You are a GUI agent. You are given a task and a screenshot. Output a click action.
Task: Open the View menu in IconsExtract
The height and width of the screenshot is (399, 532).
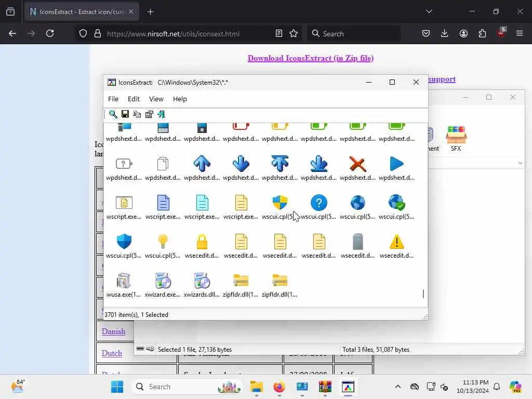(x=156, y=99)
